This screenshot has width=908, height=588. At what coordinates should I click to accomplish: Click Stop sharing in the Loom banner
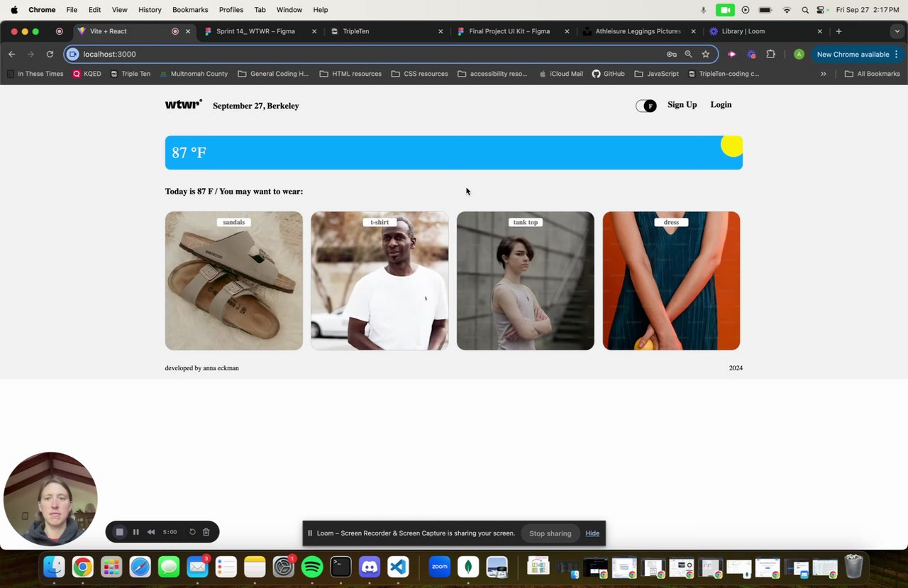pos(550,533)
